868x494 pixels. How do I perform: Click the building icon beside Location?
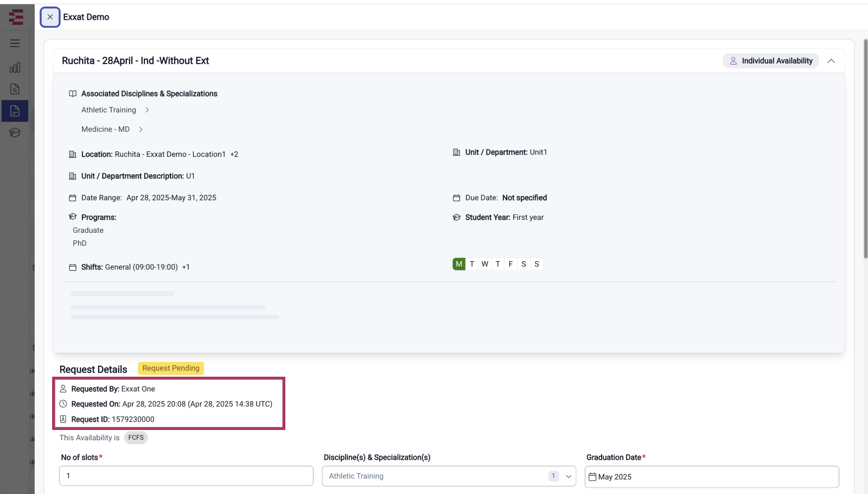[73, 155]
